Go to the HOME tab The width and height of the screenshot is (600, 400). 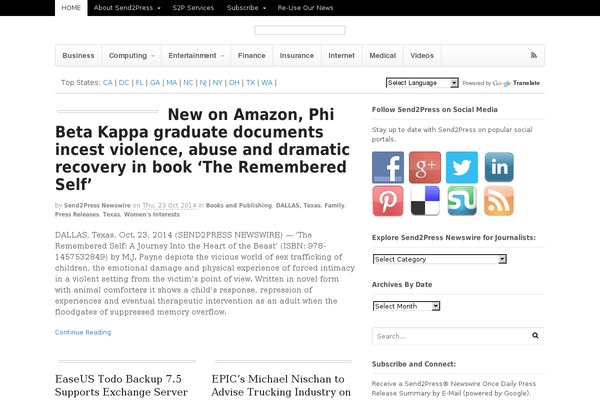71,8
